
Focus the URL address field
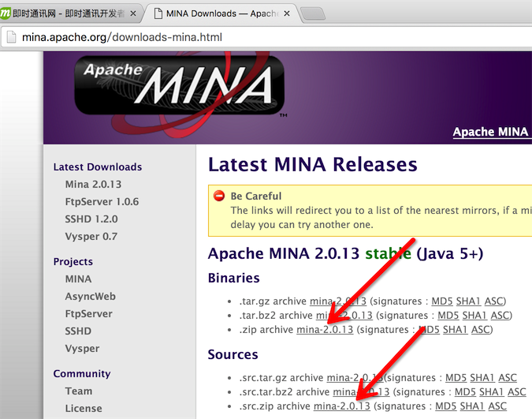pyautogui.click(x=266, y=37)
